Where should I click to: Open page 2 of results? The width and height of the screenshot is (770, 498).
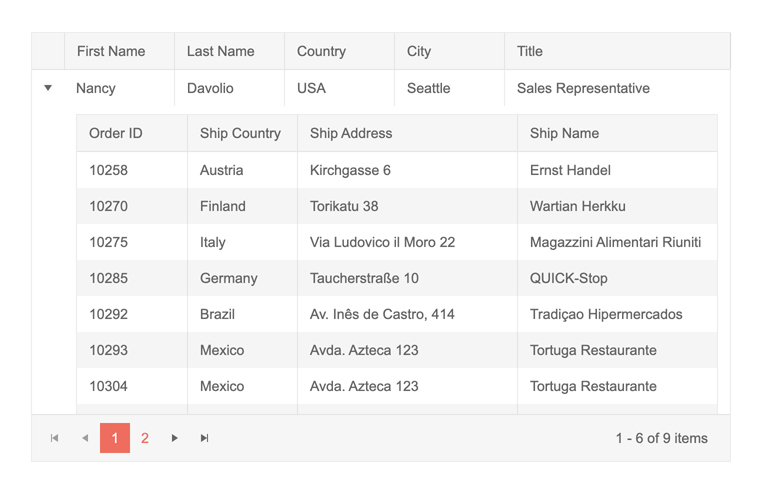click(145, 438)
